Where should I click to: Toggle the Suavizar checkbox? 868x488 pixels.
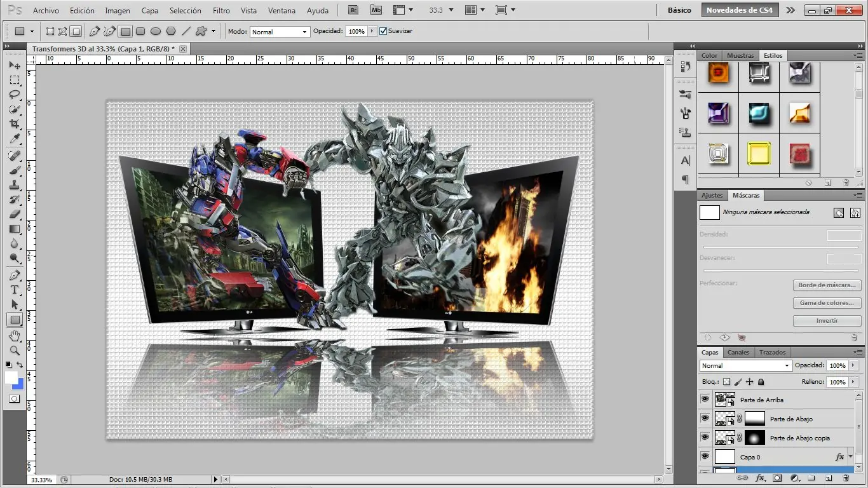pyautogui.click(x=383, y=31)
